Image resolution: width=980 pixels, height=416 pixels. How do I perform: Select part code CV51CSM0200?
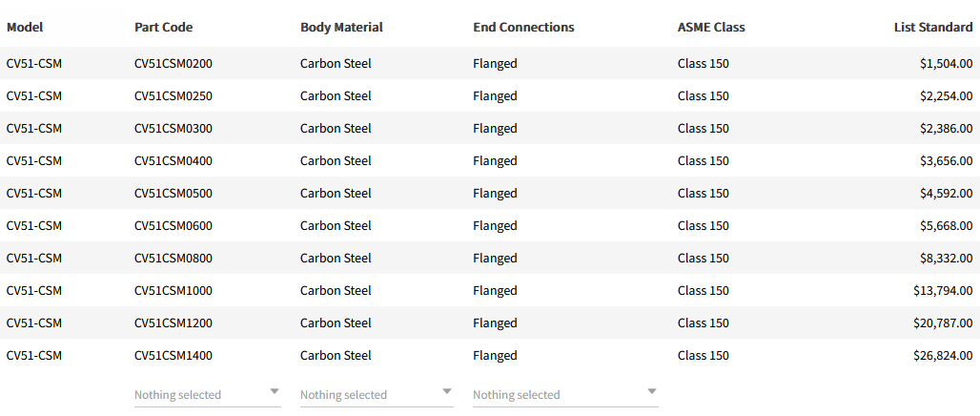(x=174, y=64)
